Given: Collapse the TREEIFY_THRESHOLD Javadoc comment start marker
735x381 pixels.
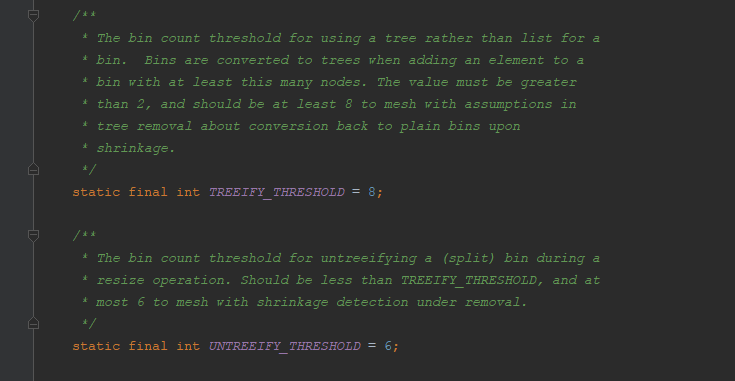Looking at the screenshot, I should (33, 15).
